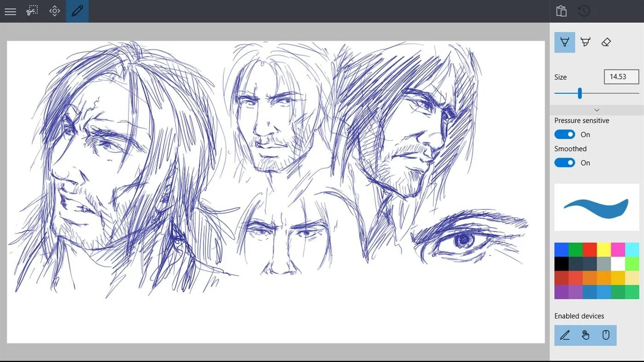Select the Pen drawing tool
Viewport: 644px width, 362px height.
(564, 42)
